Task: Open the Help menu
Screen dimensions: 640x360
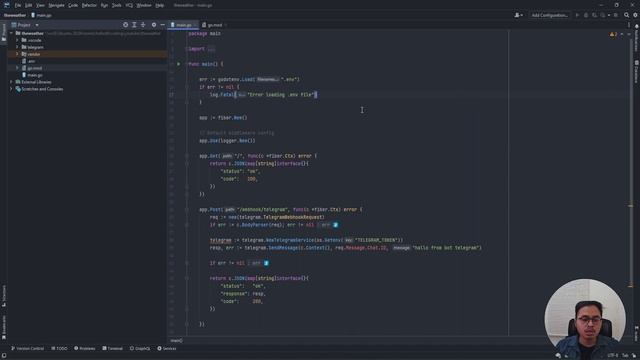Action: [160, 5]
